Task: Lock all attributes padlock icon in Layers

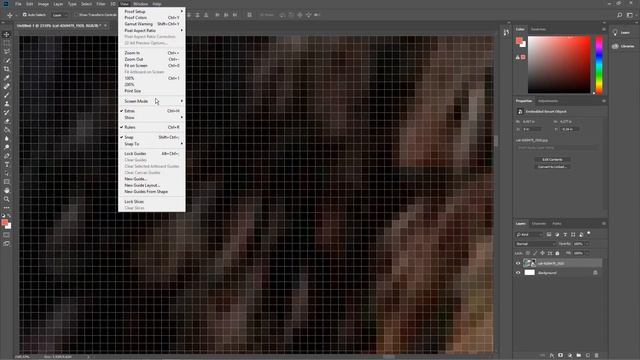Action: pyautogui.click(x=558, y=253)
